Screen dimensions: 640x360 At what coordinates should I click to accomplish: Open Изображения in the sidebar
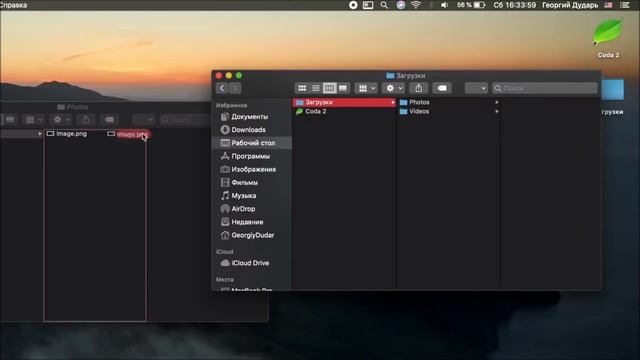click(x=253, y=169)
